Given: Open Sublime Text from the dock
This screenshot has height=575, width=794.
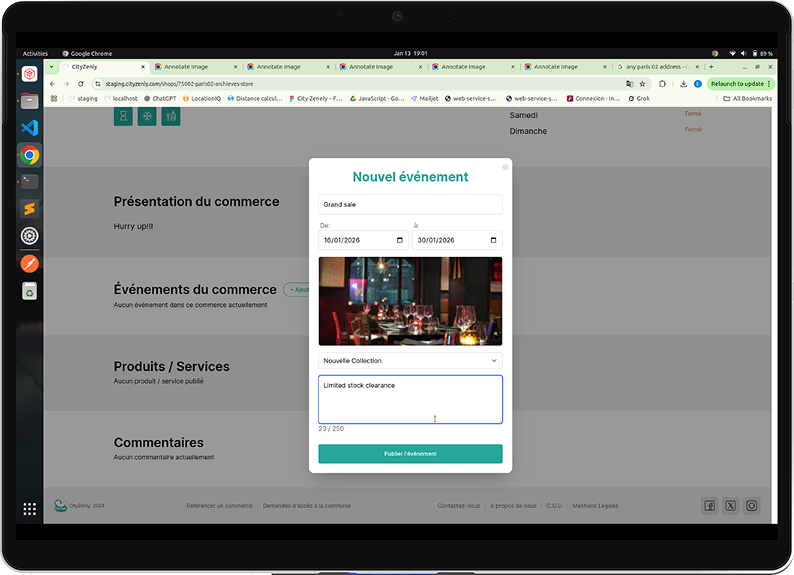Looking at the screenshot, I should pos(30,209).
